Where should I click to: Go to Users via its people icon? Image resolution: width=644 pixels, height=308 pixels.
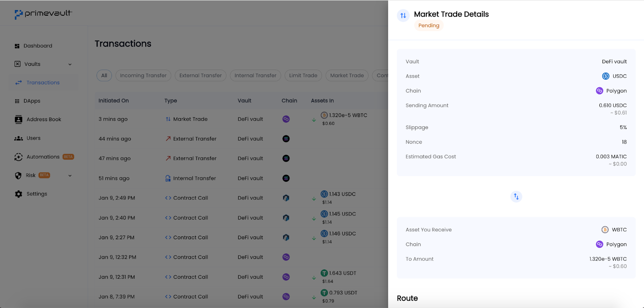coord(19,138)
